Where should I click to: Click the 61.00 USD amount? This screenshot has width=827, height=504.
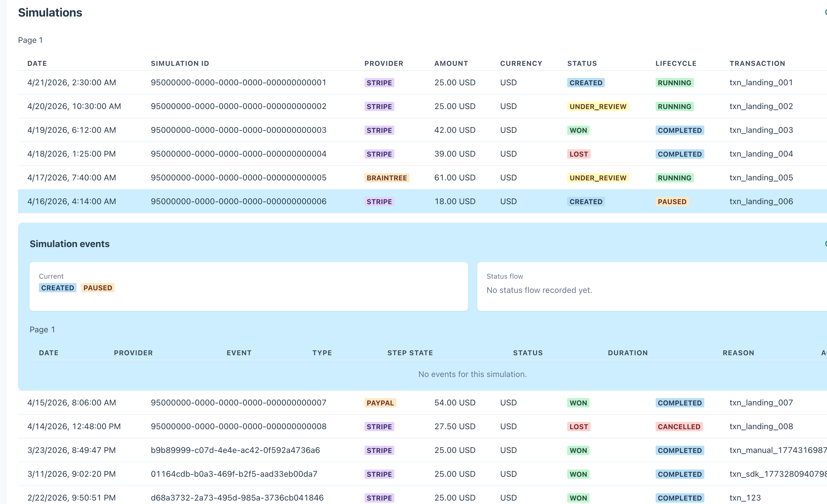tap(455, 178)
